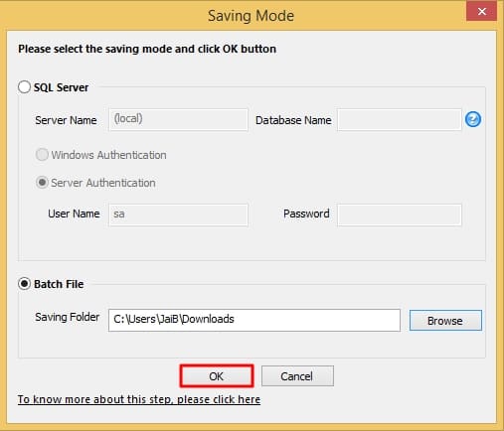
Task: Confirm with the OK button
Action: click(x=217, y=376)
